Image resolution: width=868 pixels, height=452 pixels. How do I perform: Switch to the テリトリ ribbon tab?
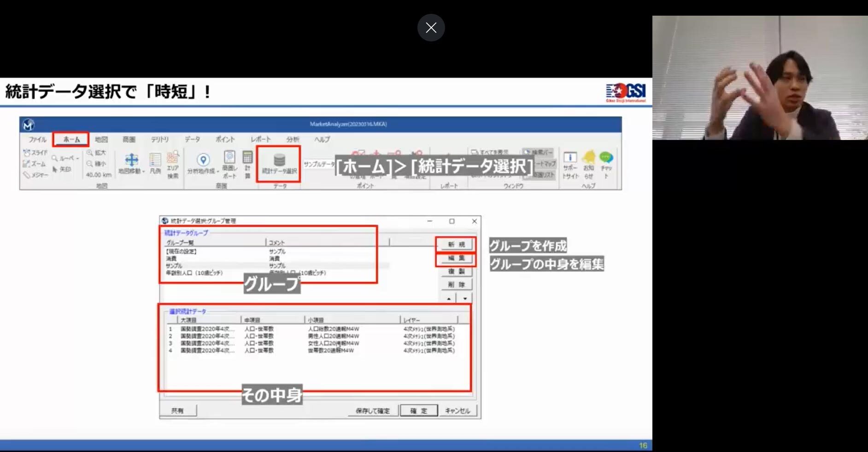point(160,139)
